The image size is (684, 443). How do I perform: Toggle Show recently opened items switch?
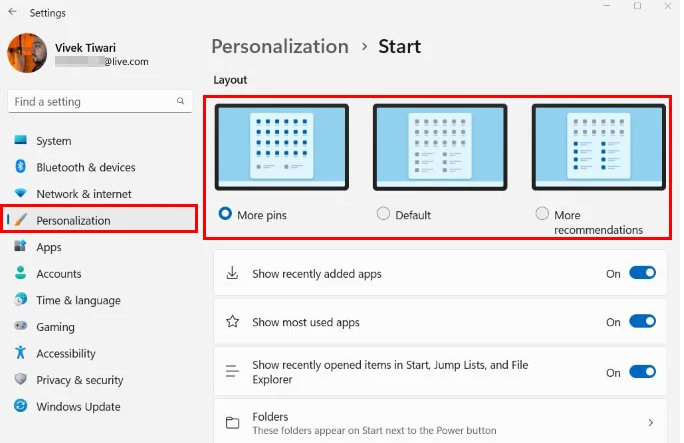(642, 372)
